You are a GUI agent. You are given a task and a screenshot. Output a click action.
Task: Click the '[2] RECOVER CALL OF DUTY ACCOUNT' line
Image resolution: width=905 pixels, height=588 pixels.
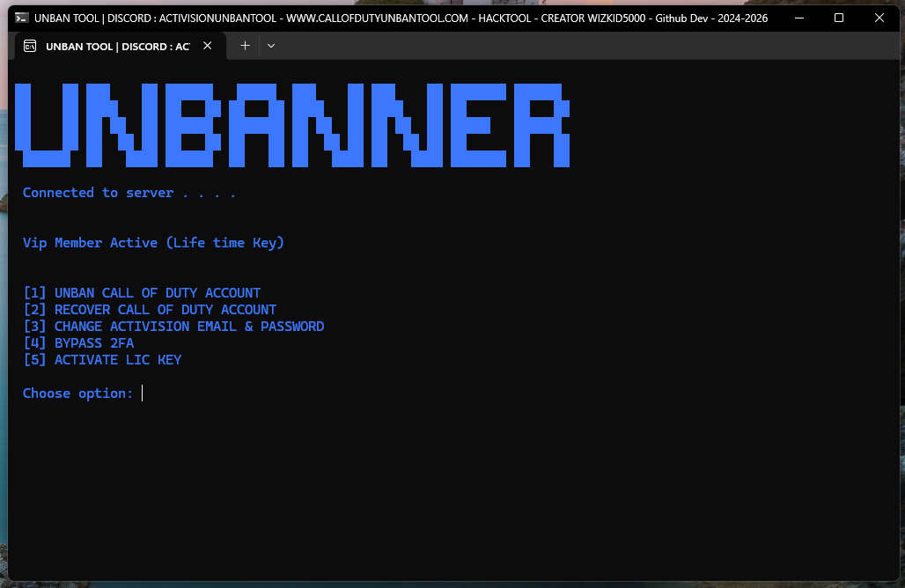point(150,310)
